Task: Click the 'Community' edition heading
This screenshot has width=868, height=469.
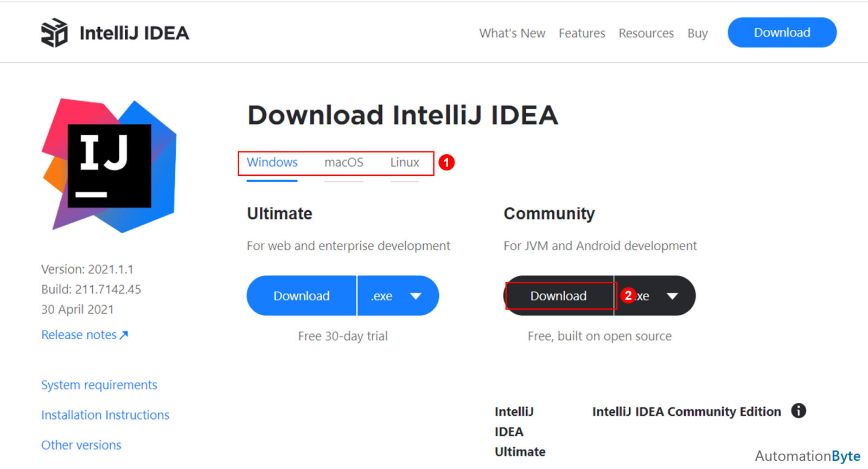Action: pyautogui.click(x=549, y=213)
